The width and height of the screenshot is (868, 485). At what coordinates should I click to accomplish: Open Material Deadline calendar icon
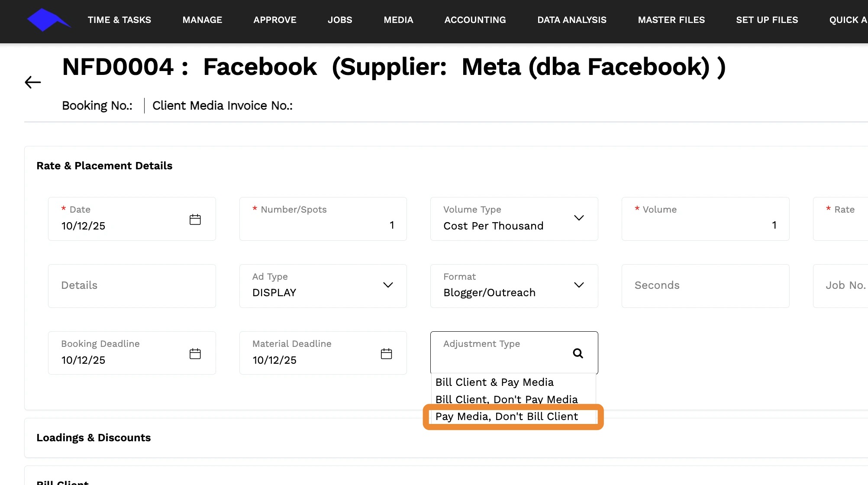[386, 354]
